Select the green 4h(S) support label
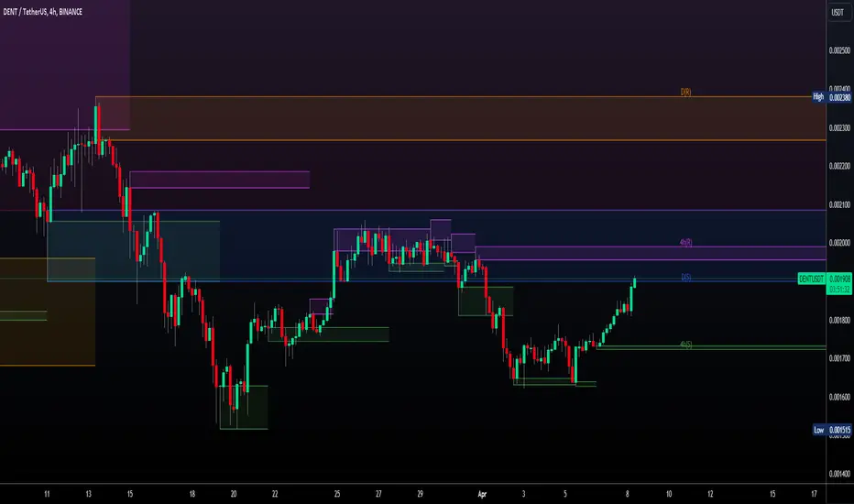 686,345
